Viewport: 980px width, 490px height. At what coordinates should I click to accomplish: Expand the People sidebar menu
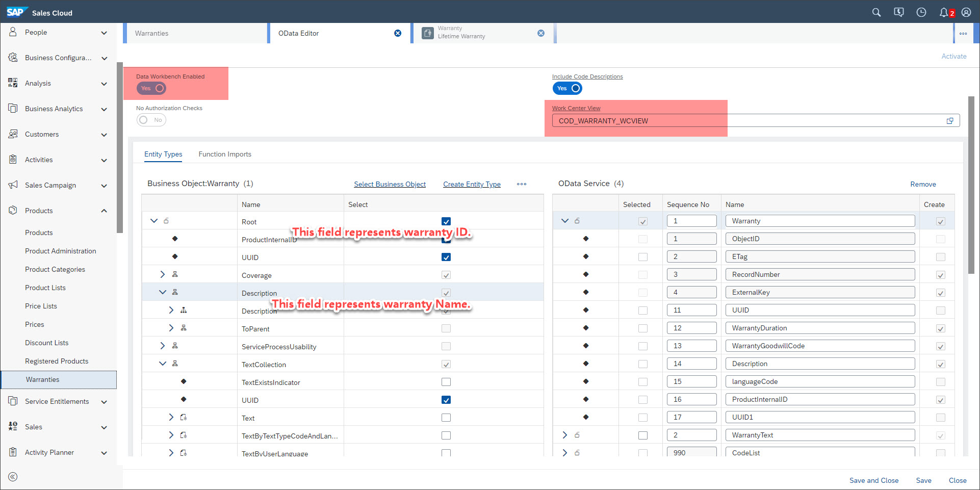[104, 33]
